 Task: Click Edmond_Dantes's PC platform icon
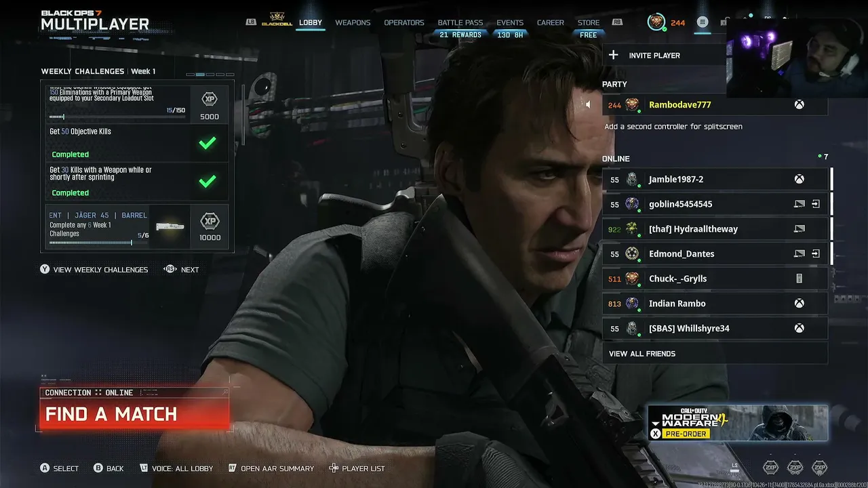point(800,253)
